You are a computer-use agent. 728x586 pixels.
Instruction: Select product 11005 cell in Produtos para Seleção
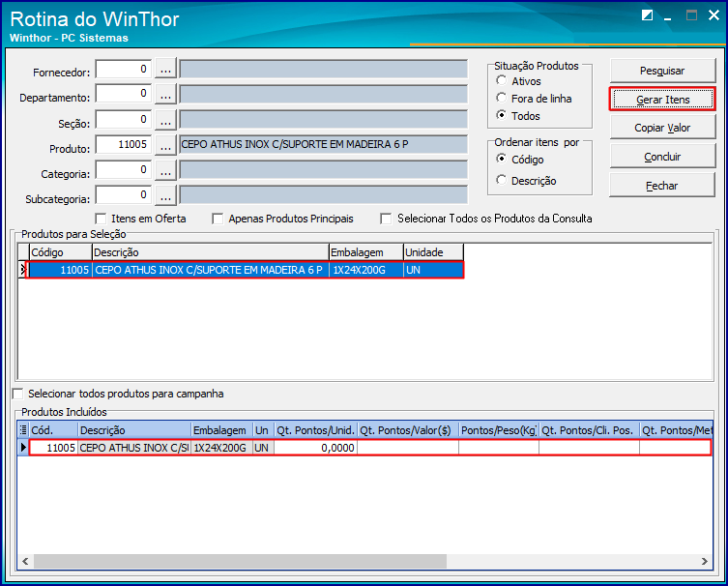tap(60, 270)
